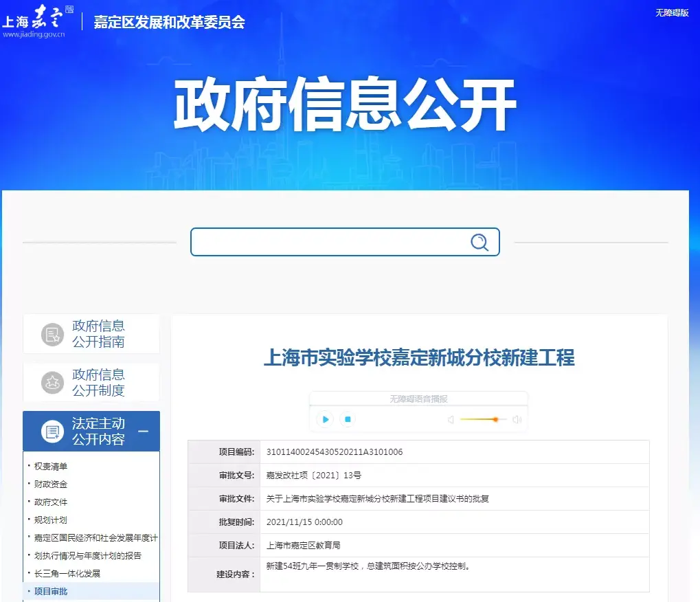Click the volume-up speaker icon

point(517,419)
